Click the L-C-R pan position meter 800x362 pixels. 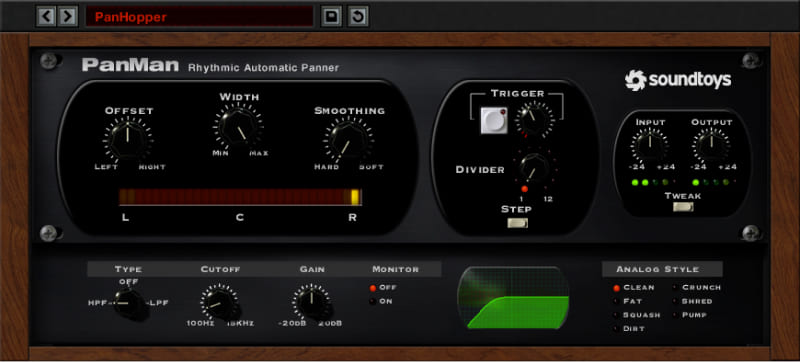point(240,197)
